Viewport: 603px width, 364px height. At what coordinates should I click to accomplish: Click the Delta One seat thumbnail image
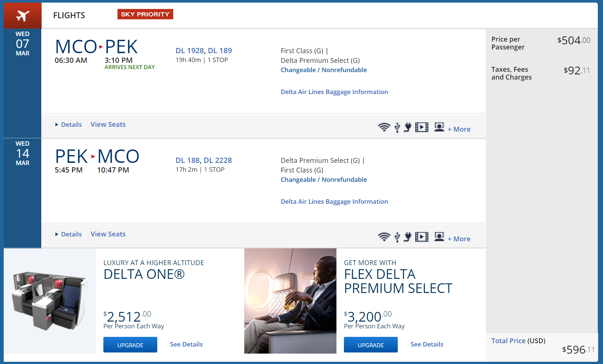(50, 301)
